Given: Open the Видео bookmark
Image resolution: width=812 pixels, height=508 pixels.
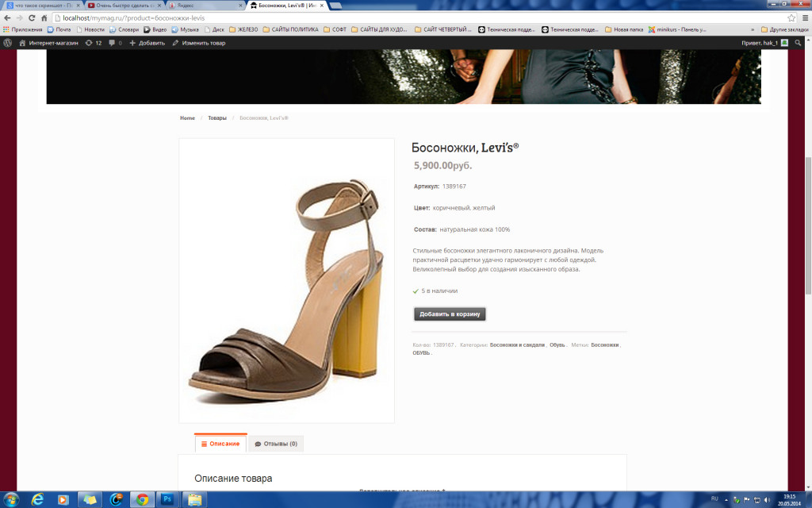Looking at the screenshot, I should (155, 29).
